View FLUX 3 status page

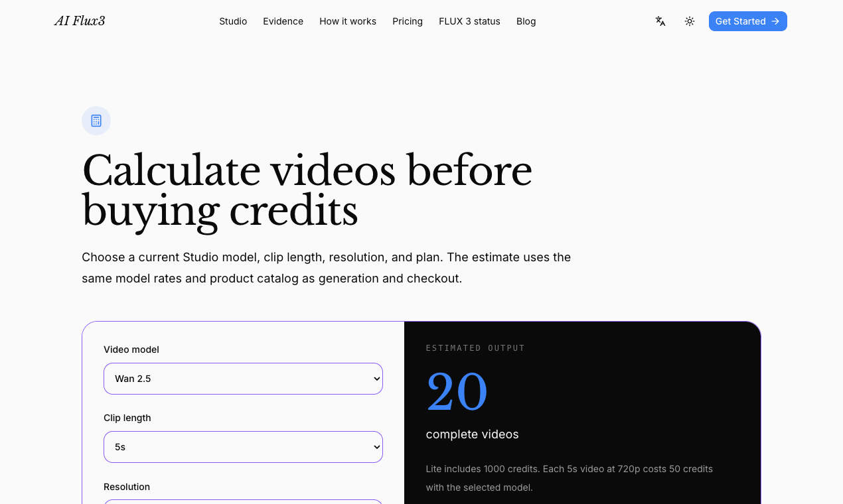click(469, 21)
